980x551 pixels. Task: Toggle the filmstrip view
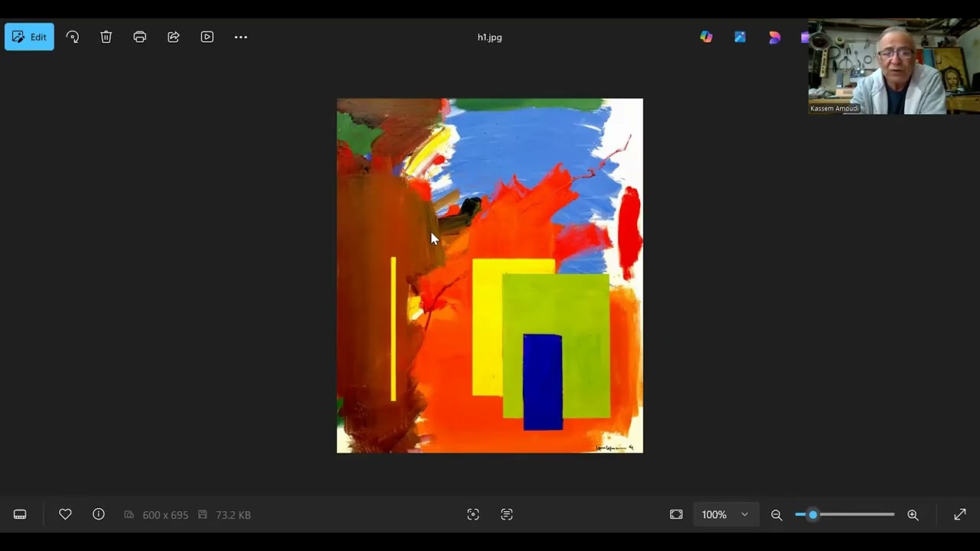click(20, 515)
